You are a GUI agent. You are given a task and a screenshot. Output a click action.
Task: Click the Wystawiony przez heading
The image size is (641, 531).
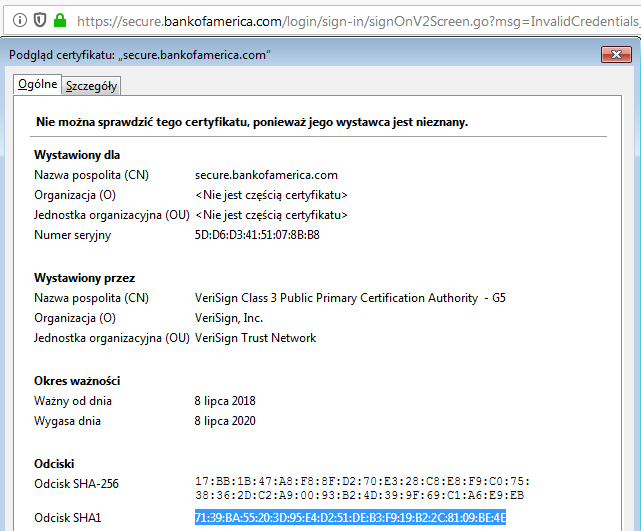point(84,278)
